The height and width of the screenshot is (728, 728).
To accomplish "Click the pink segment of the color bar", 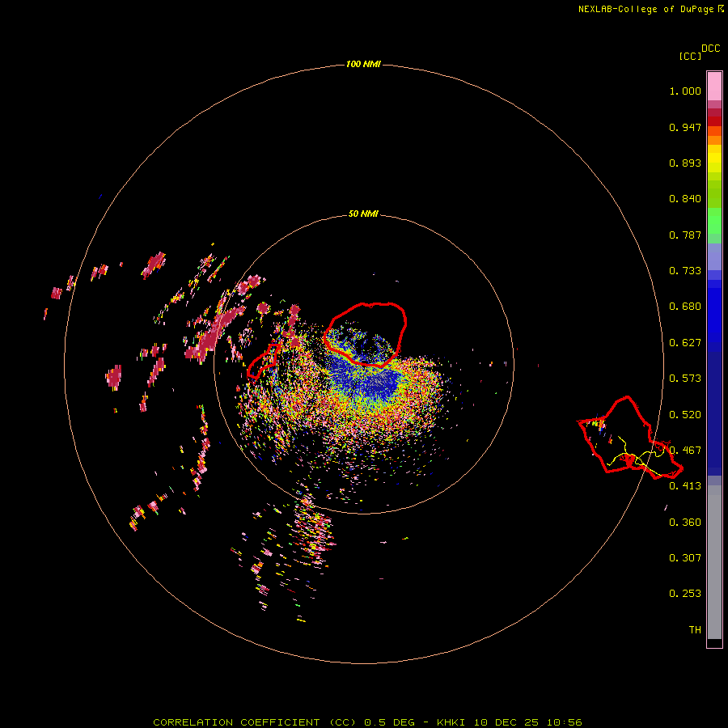I will [714, 87].
